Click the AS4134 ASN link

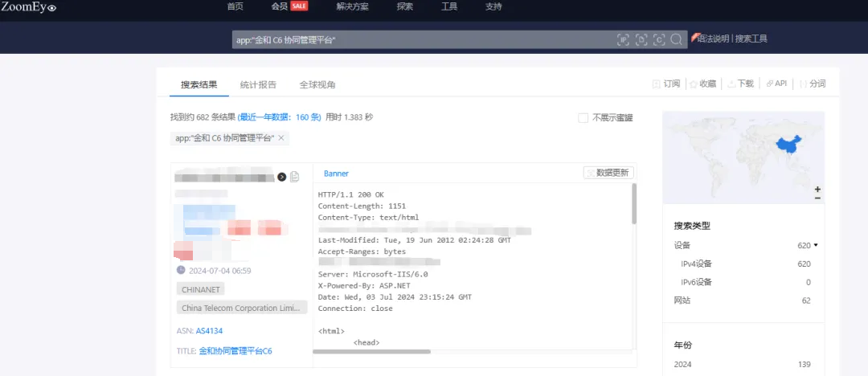tap(209, 330)
